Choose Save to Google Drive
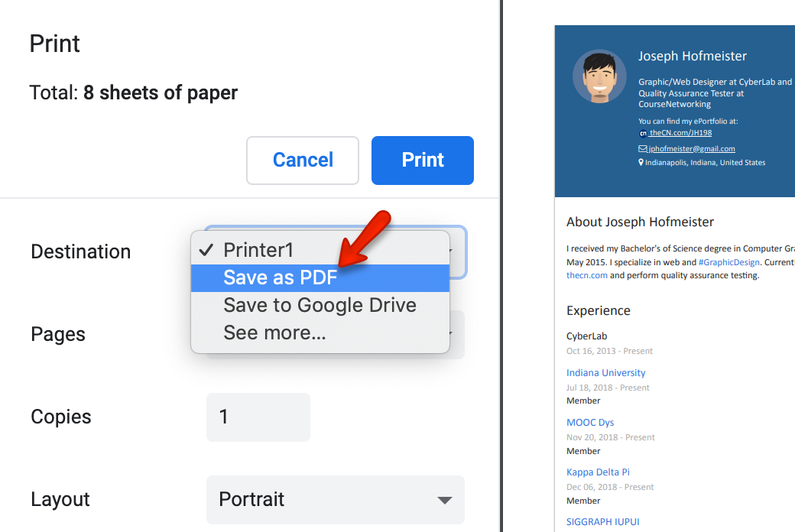 (x=320, y=305)
